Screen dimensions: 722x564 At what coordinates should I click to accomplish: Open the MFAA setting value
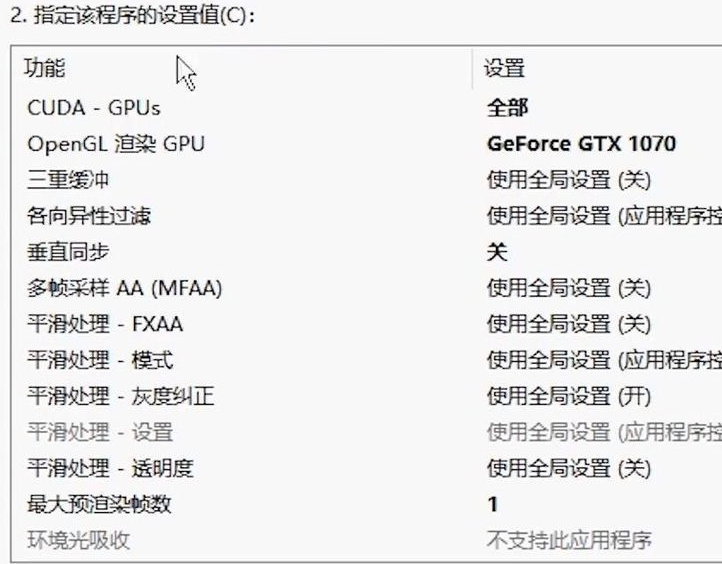click(x=569, y=288)
